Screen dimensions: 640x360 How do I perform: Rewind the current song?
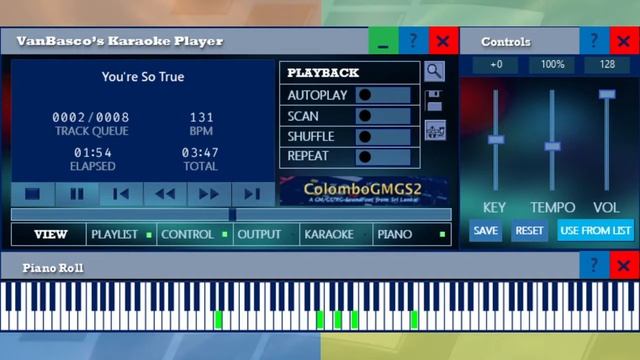tap(165, 193)
